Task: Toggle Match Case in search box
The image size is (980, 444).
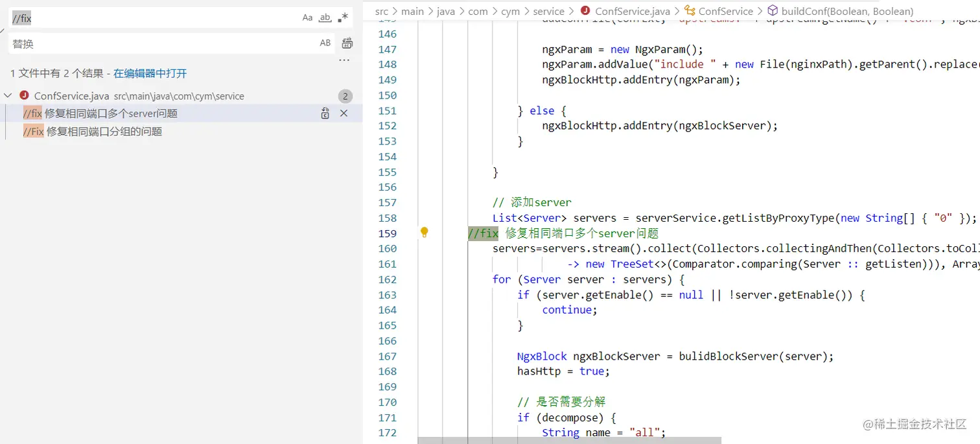Action: pyautogui.click(x=307, y=18)
